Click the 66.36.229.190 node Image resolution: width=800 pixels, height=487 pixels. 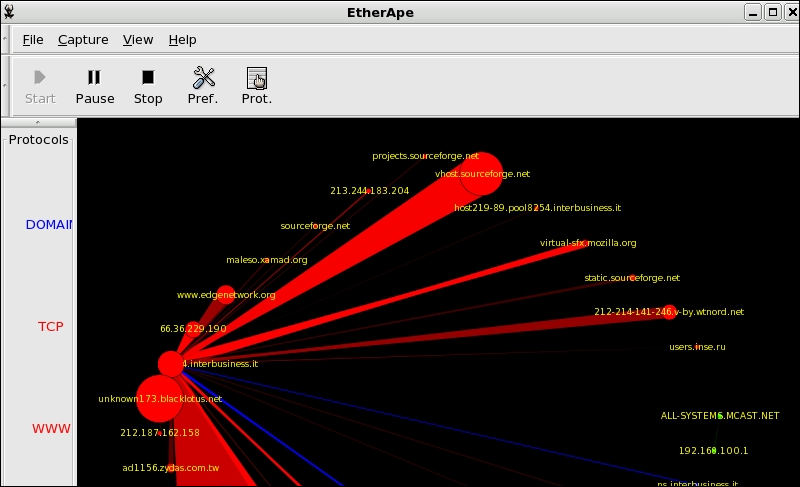(193, 329)
